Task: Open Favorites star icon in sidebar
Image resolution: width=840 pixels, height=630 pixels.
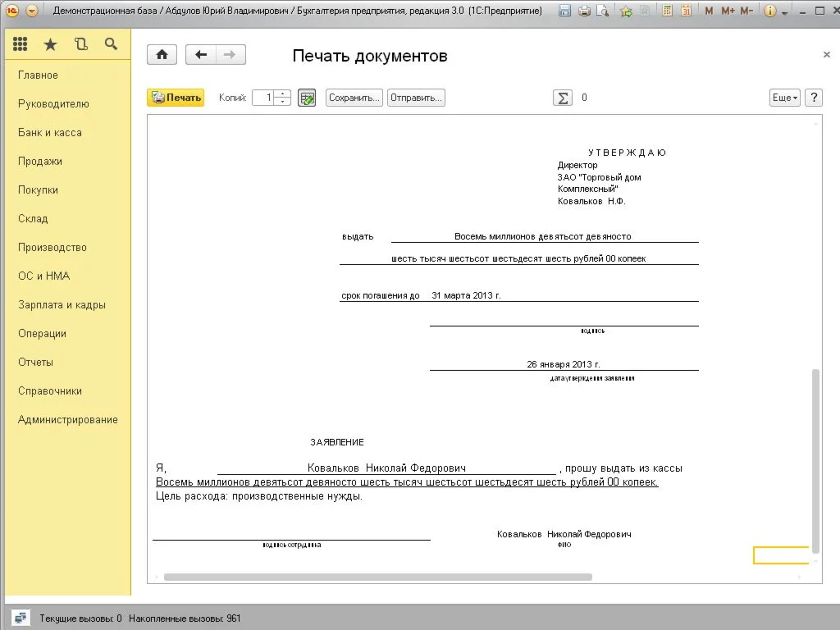Action: click(50, 44)
